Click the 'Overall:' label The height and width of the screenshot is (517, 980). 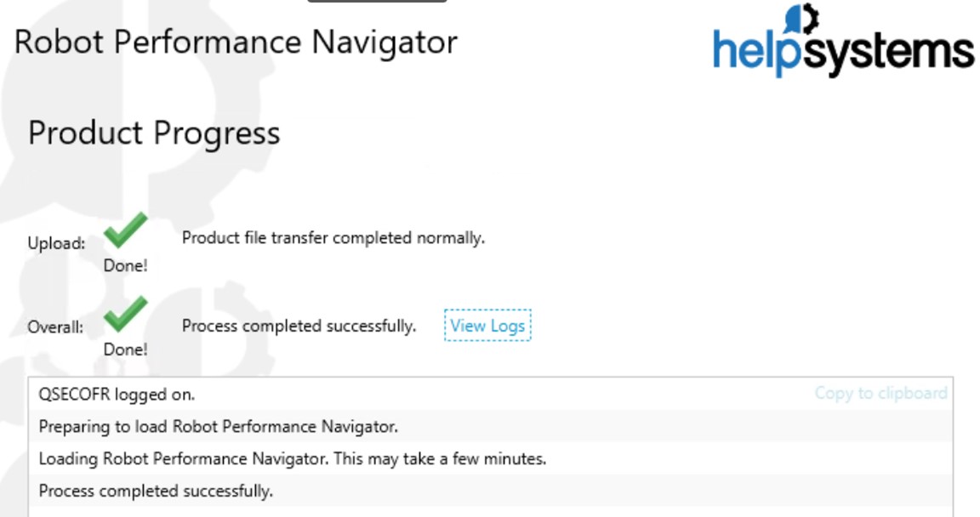click(x=56, y=327)
